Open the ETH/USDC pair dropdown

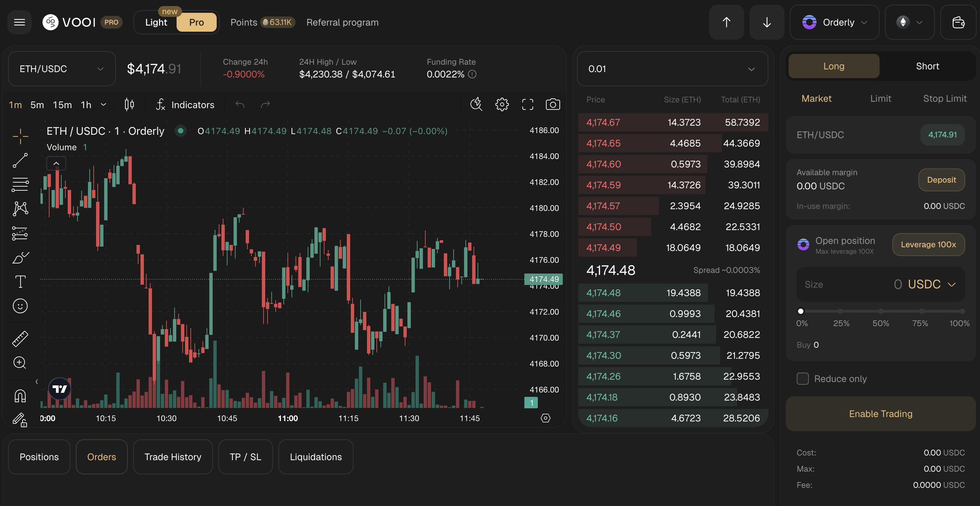pos(62,69)
